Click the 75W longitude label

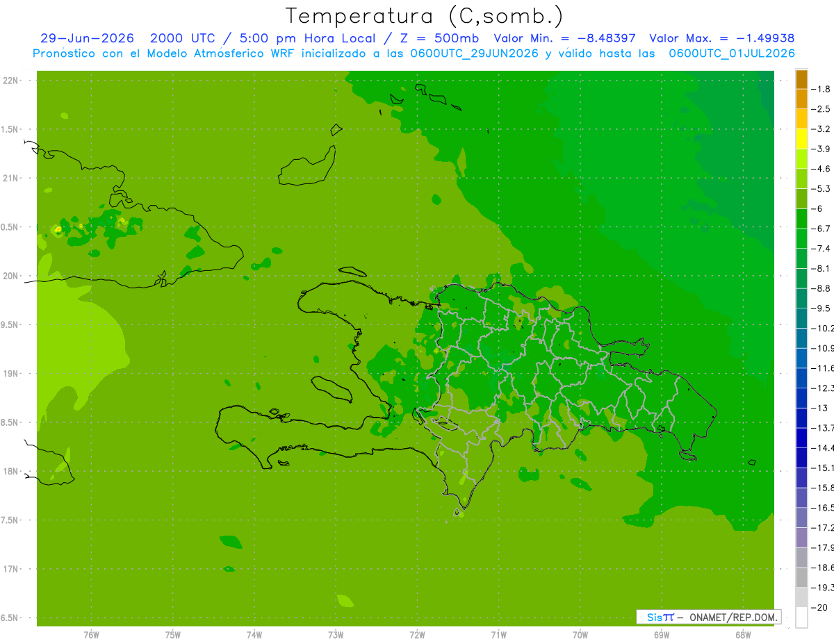click(173, 634)
